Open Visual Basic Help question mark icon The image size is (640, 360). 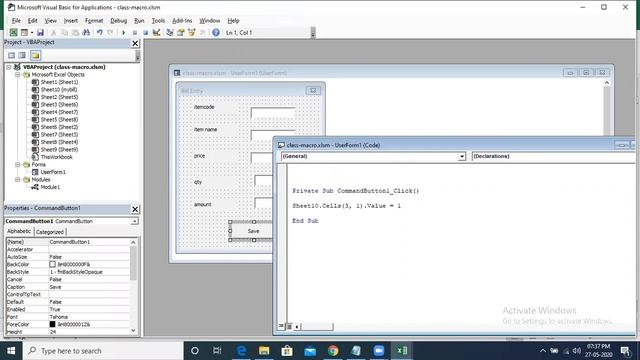216,32
